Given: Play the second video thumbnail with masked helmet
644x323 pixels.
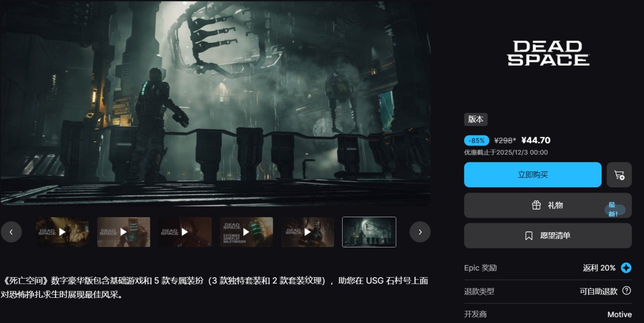Looking at the screenshot, I should coord(124,232).
